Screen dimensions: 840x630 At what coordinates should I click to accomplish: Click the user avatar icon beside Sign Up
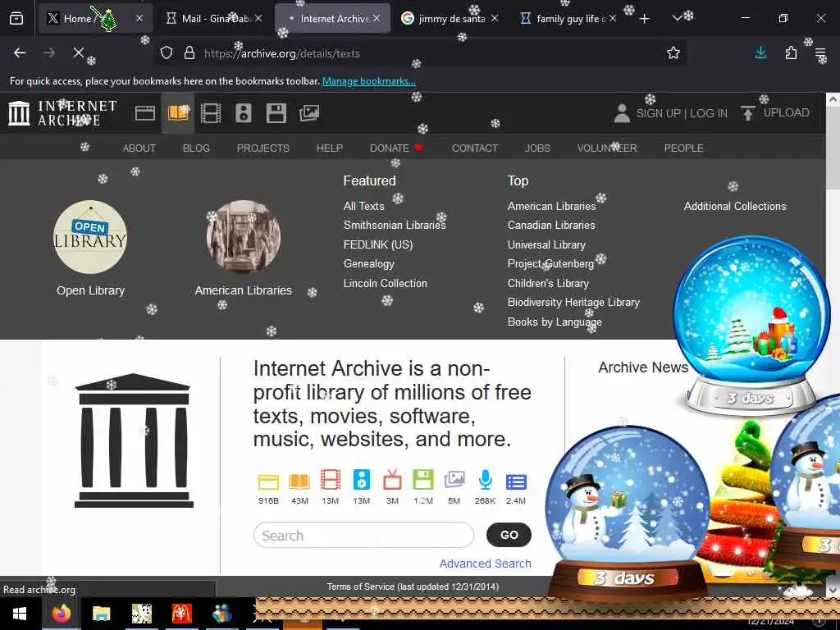coord(622,113)
